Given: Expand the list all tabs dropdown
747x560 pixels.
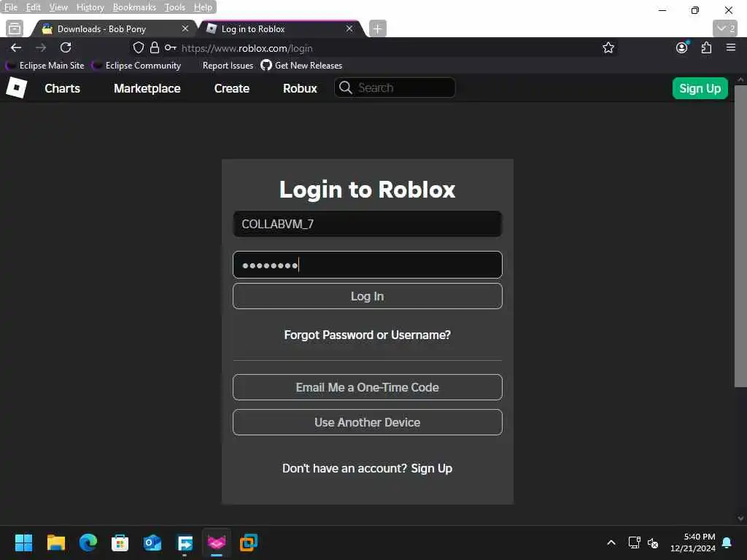Looking at the screenshot, I should [725, 28].
